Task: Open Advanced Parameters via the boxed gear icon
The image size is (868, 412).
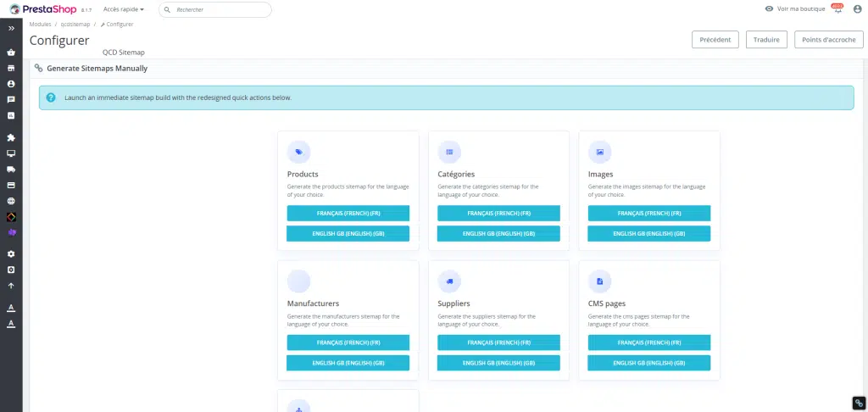Action: [x=11, y=270]
